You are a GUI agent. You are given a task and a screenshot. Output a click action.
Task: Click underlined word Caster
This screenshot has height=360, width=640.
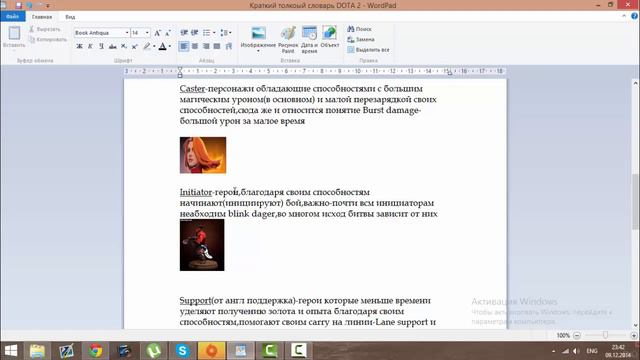192,89
